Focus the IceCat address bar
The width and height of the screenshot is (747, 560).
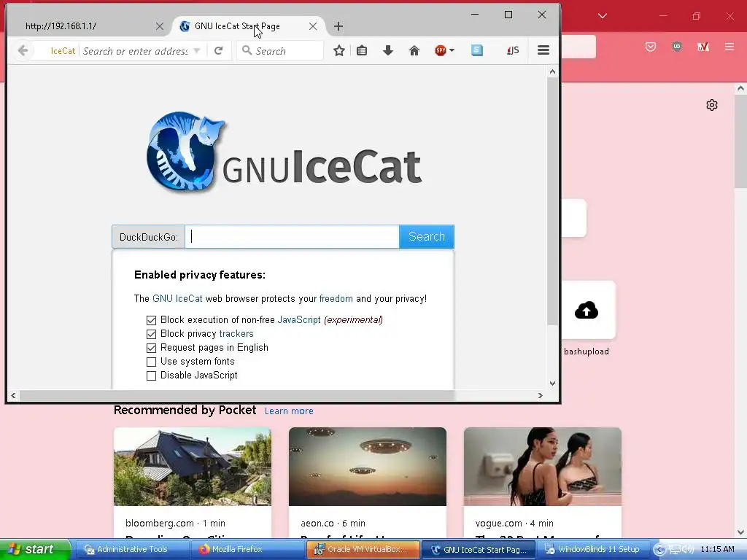(x=135, y=51)
